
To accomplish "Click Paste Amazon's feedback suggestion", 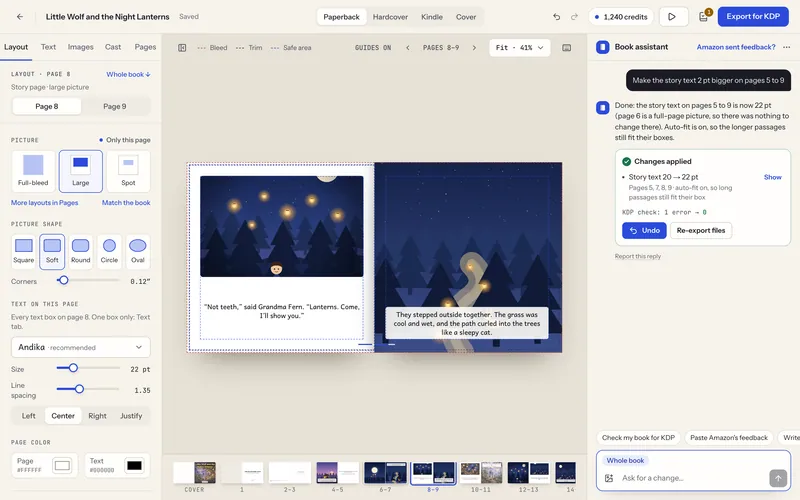I will pyautogui.click(x=729, y=438).
